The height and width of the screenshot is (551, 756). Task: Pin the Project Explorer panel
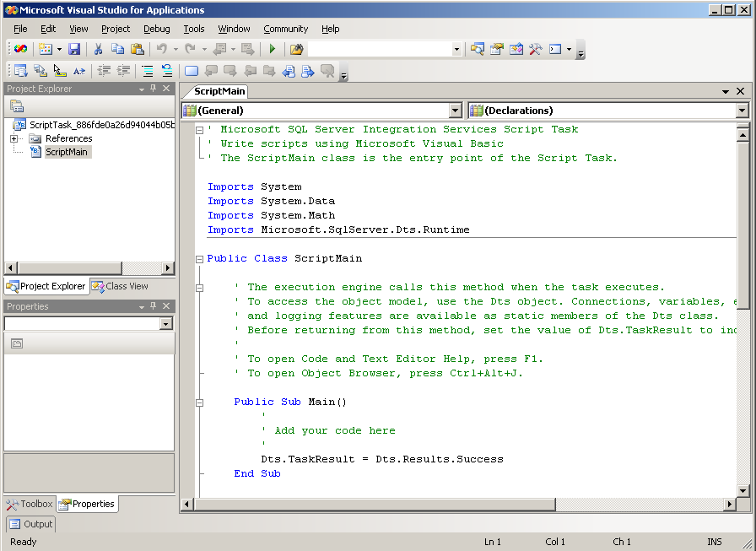click(154, 89)
